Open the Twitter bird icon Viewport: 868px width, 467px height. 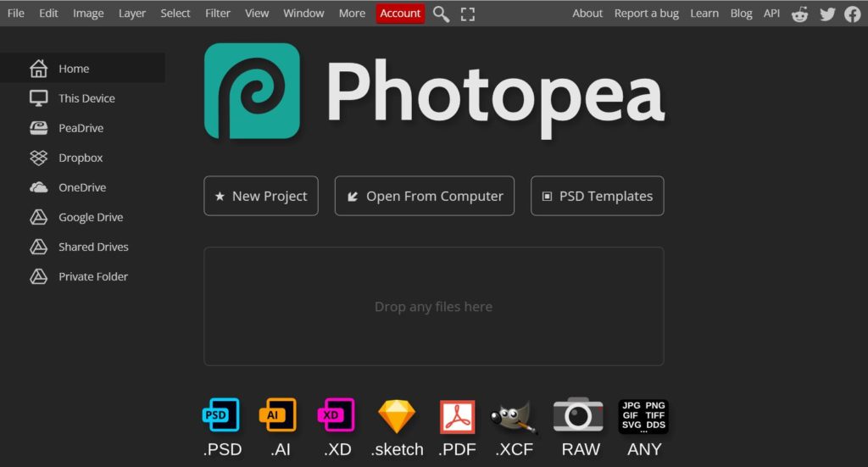(827, 14)
